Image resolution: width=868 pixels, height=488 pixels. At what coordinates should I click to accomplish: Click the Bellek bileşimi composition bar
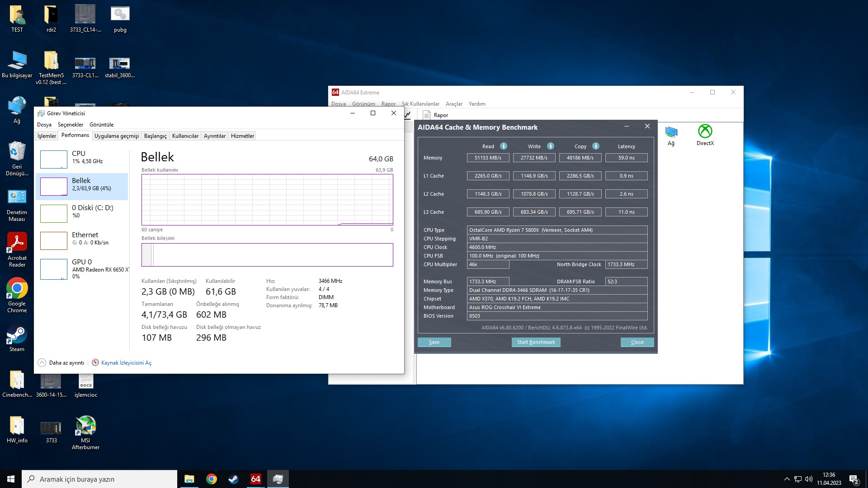click(267, 255)
